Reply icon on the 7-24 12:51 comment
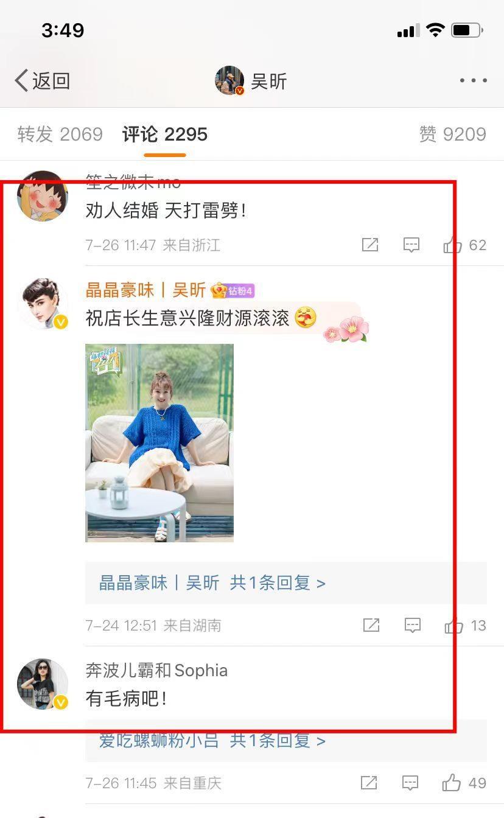This screenshot has width=504, height=818. [x=413, y=625]
